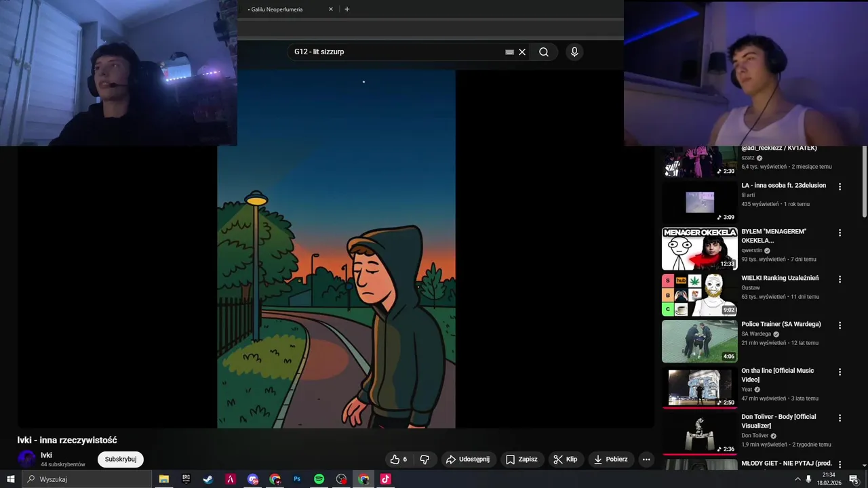Viewport: 868px width, 488px height.
Task: Click the recommendations sidebar scrollbar
Action: pyautogui.click(x=864, y=183)
